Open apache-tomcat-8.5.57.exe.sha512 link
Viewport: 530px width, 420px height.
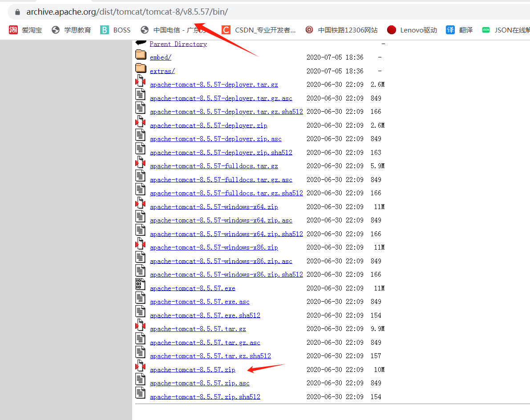205,315
